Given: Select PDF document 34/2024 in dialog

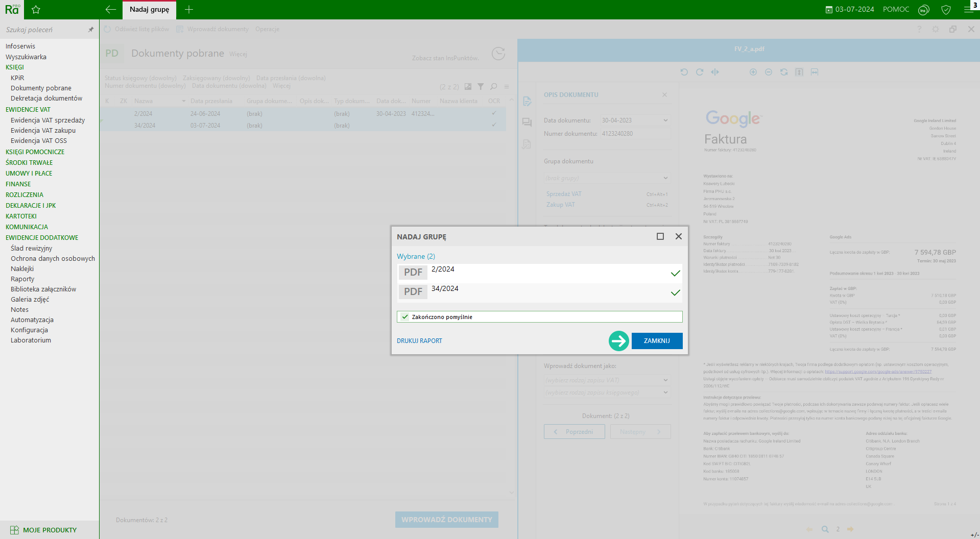Looking at the screenshot, I should coord(539,292).
